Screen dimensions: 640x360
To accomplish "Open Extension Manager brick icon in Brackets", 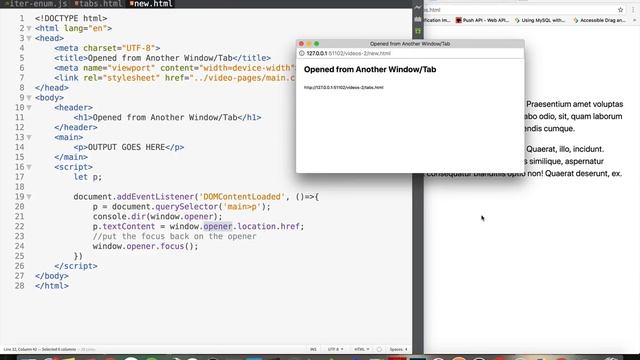I will click(x=418, y=19).
